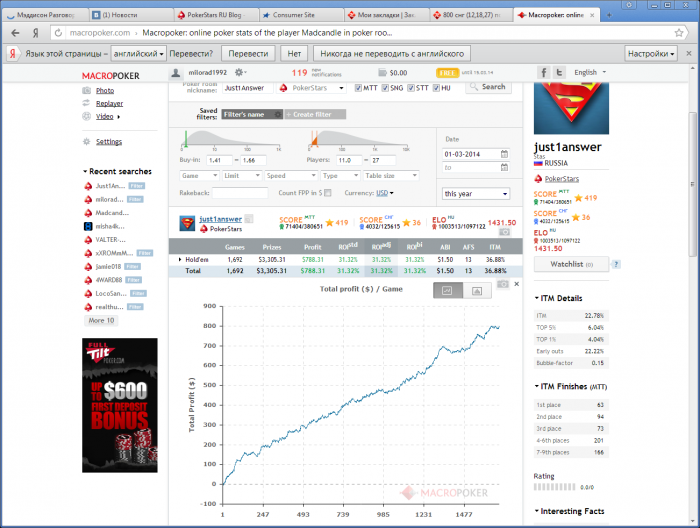Open the Table size dropdown

(x=391, y=176)
